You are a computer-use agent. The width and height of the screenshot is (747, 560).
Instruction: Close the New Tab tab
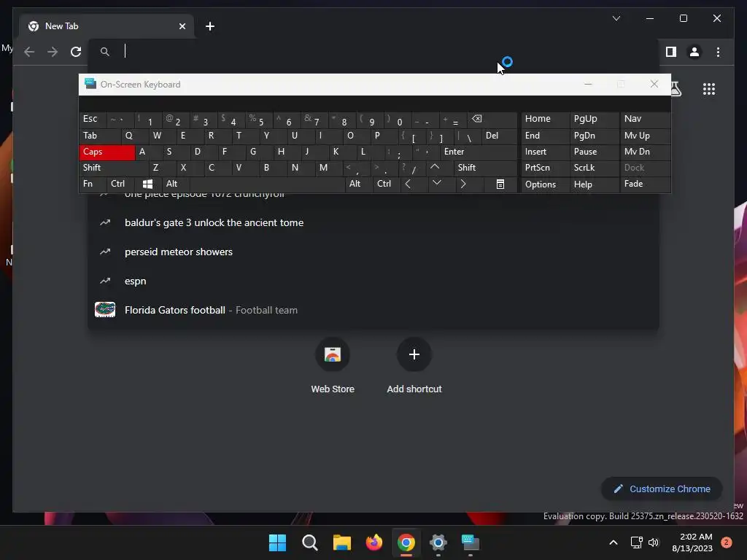click(182, 26)
